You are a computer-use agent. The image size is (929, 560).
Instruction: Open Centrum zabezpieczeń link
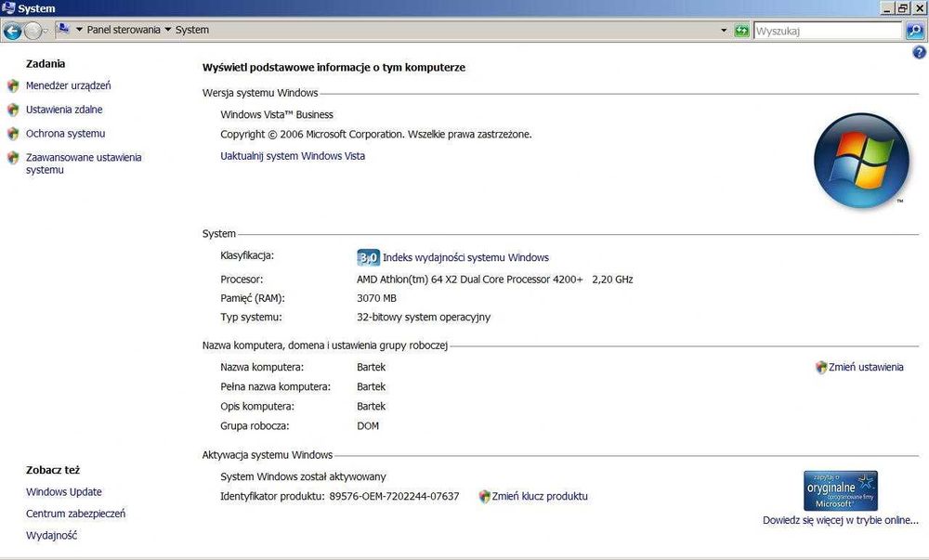(76, 514)
